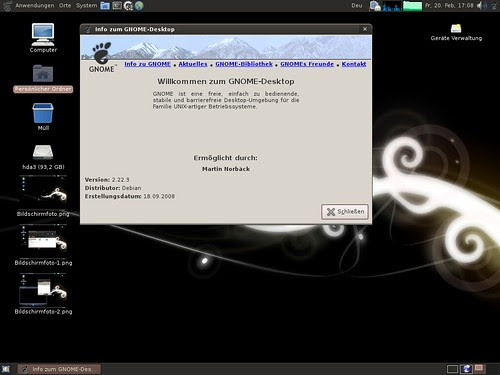Switch to the first empty workspace

click(452, 369)
